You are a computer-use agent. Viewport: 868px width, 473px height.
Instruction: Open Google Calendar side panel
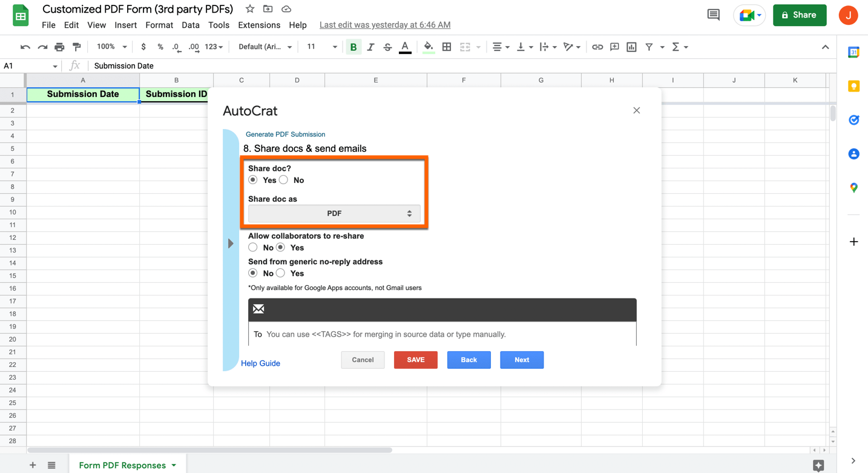click(853, 52)
